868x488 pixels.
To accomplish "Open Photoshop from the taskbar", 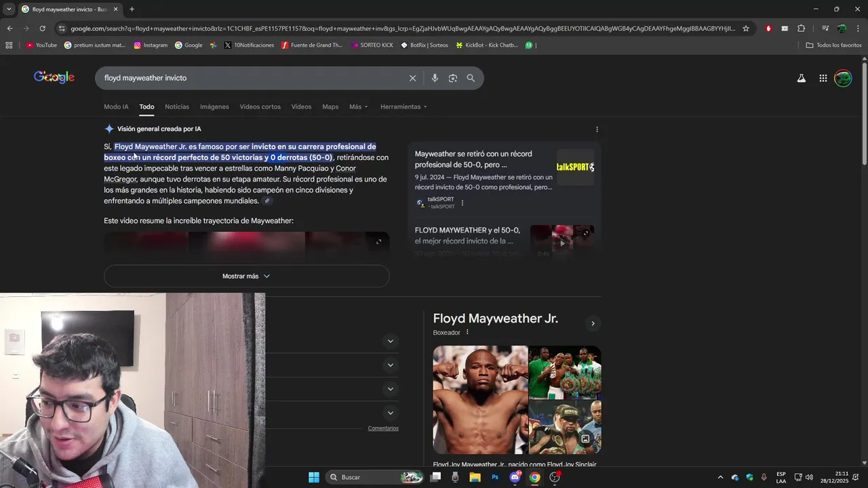I will coord(495,477).
